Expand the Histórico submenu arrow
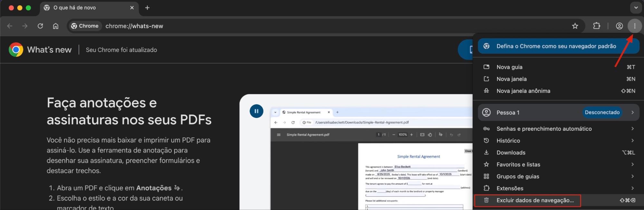Image resolution: width=644 pixels, height=210 pixels. pyautogui.click(x=632, y=141)
